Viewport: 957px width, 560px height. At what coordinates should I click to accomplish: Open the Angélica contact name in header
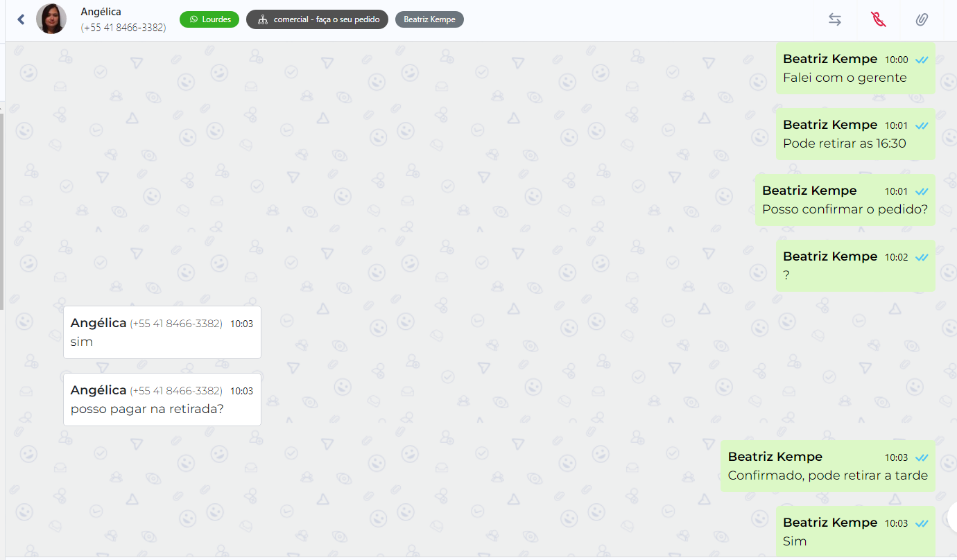pyautogui.click(x=101, y=12)
